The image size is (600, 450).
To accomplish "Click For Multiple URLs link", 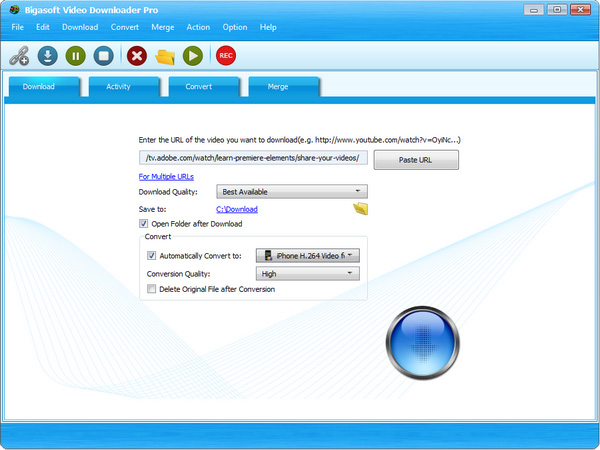I will 166,176.
